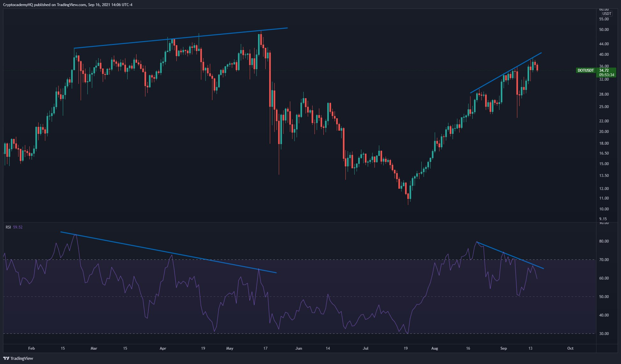The image size is (621, 364).
Task: Click the 22.00 price scale label
Action: pyautogui.click(x=604, y=121)
